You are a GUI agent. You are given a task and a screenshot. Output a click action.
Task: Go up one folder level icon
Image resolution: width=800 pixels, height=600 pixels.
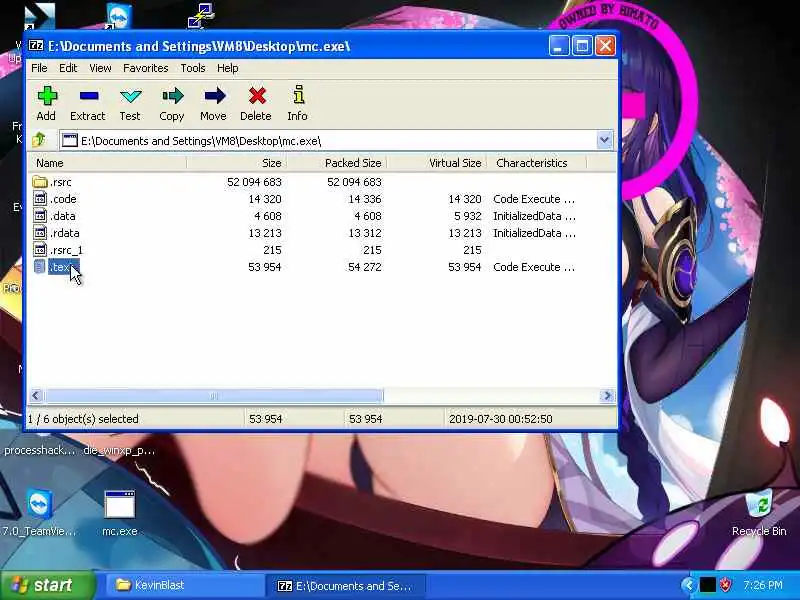39,140
